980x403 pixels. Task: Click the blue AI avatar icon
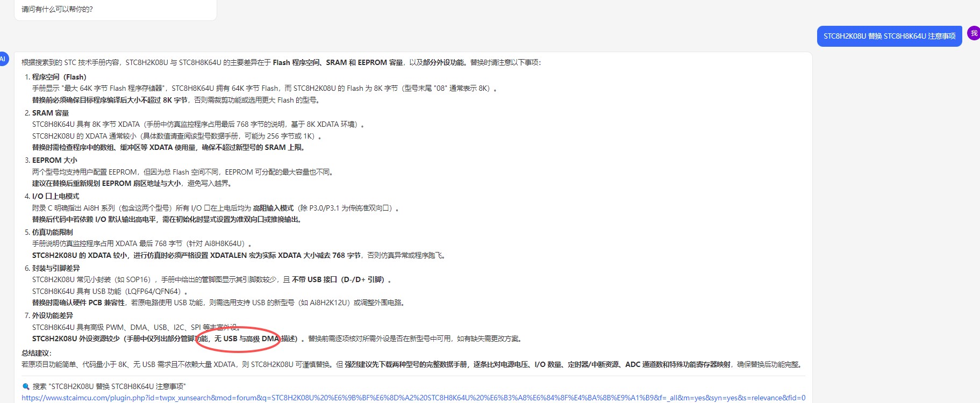3,59
